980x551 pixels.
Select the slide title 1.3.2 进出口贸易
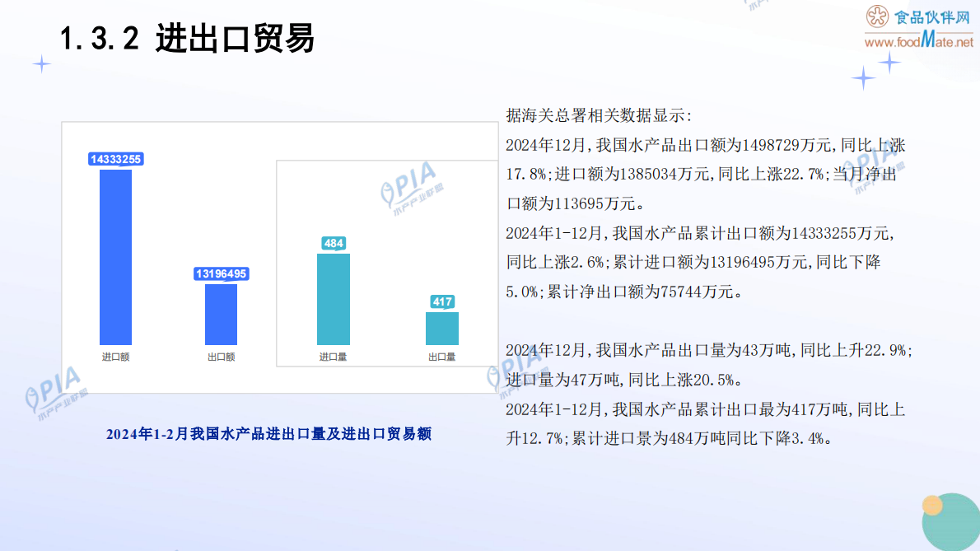tap(189, 37)
